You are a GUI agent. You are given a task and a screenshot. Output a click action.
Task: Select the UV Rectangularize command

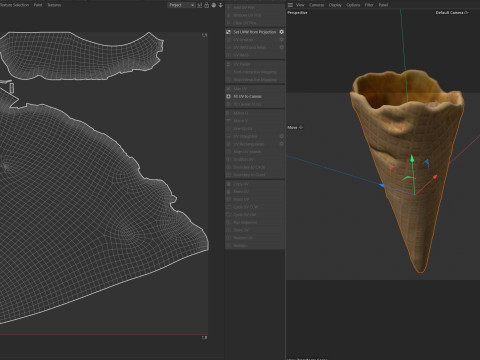coord(248,144)
